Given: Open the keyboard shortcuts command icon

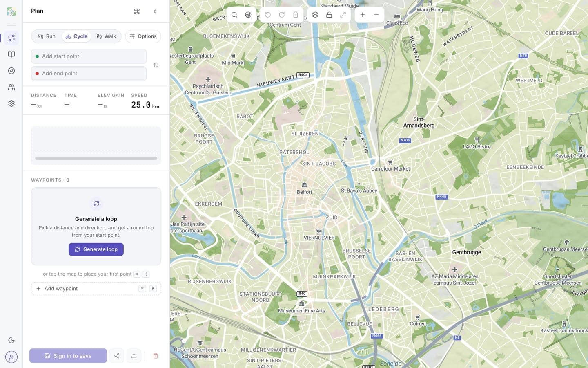Looking at the screenshot, I should [x=137, y=11].
